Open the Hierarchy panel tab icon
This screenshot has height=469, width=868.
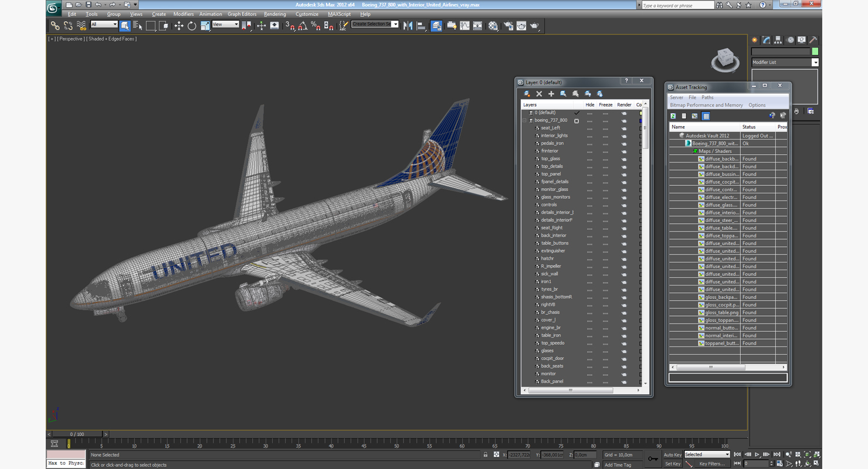pos(778,40)
